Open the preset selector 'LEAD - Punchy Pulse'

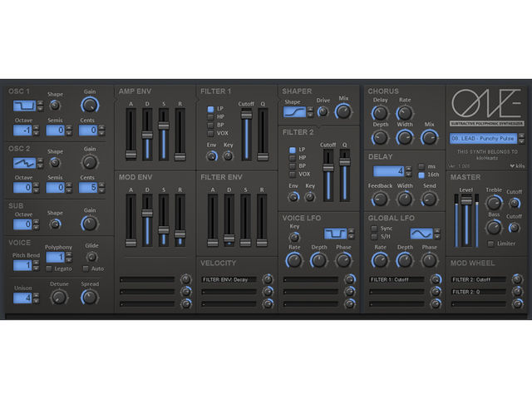click(484, 139)
